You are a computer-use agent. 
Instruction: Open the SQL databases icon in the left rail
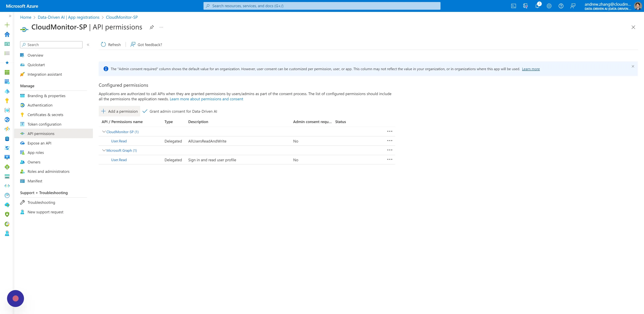pos(7,139)
